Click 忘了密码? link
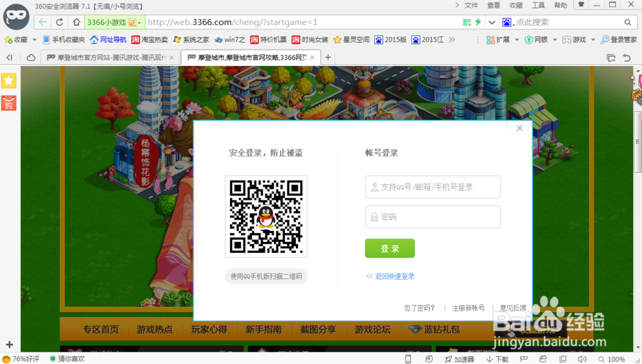 coord(419,308)
